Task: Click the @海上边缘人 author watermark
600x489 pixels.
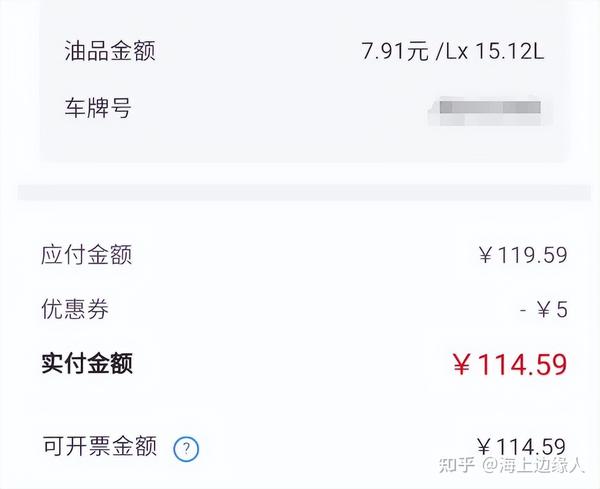Action: [x=533, y=465]
